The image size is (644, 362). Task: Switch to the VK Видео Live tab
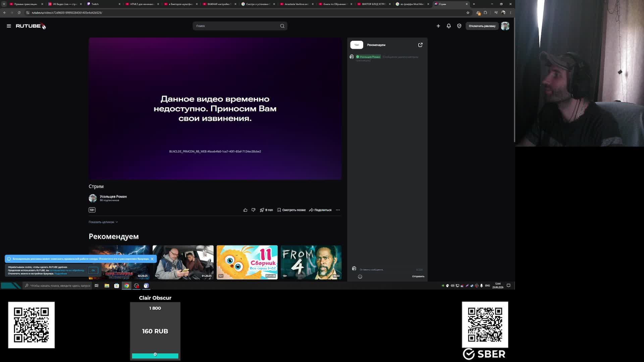point(65,4)
